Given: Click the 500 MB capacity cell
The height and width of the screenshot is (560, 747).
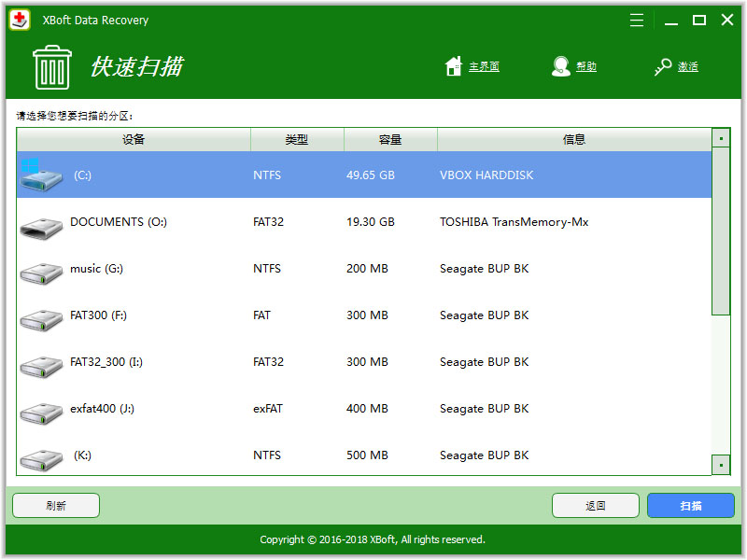Looking at the screenshot, I should (367, 455).
